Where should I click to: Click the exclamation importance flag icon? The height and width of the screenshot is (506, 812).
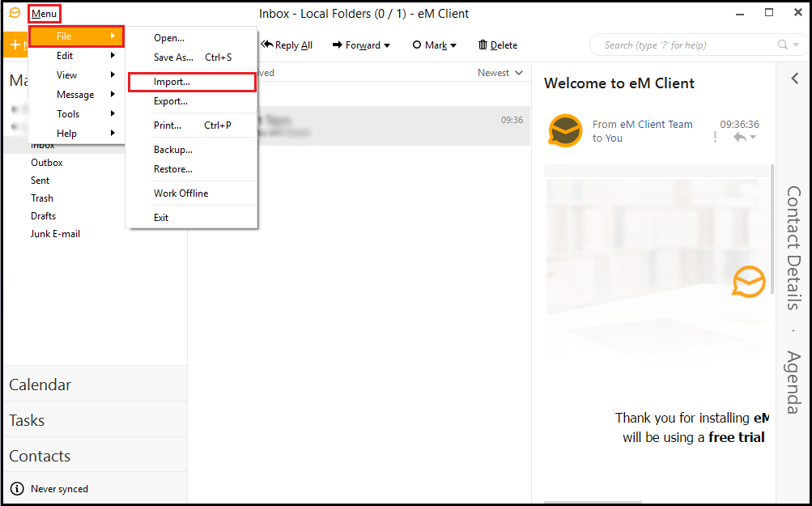point(715,138)
